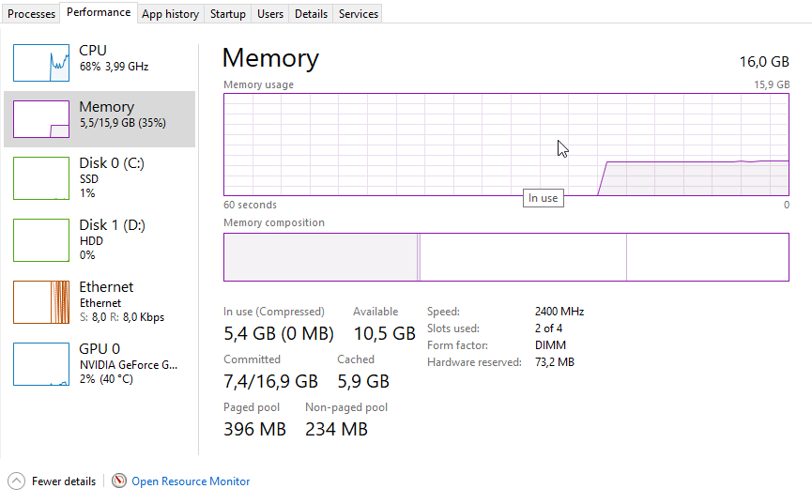The image size is (812, 504).
Task: Open the Users tab
Action: pyautogui.click(x=270, y=14)
